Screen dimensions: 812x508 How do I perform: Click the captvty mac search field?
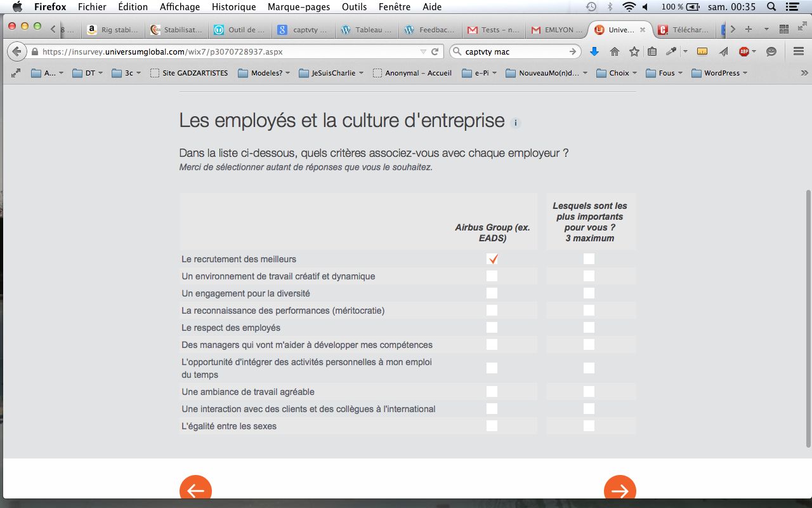click(x=515, y=52)
